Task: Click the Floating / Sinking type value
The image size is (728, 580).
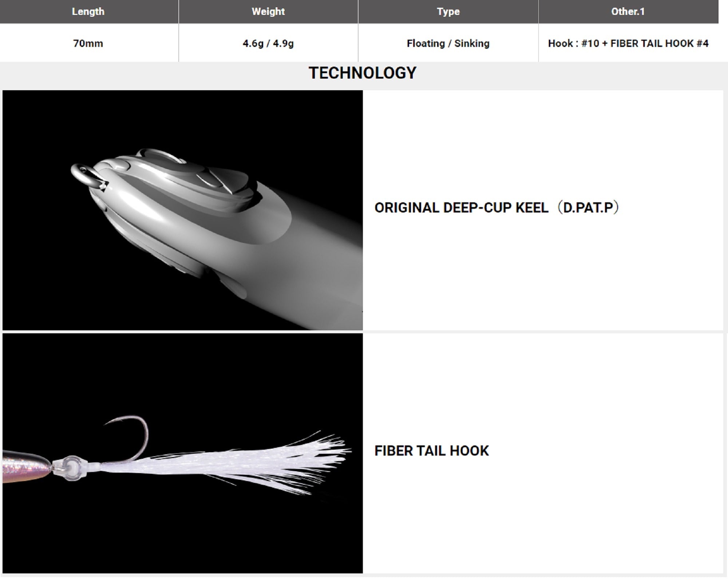Action: pos(448,43)
